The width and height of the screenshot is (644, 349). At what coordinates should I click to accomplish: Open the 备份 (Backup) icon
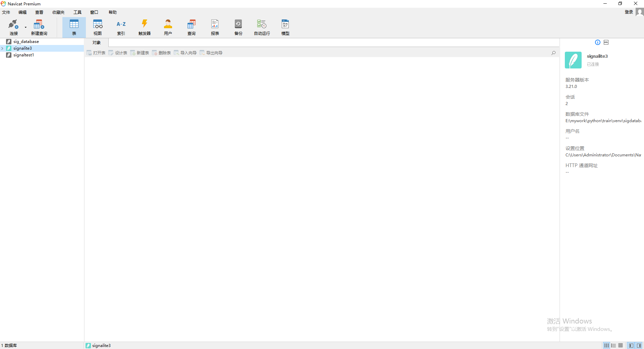tap(238, 27)
